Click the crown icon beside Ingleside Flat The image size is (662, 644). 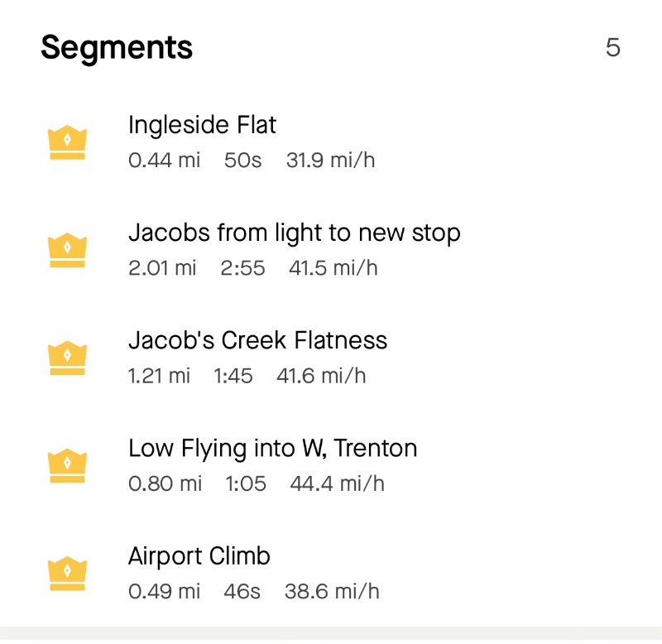[68, 142]
